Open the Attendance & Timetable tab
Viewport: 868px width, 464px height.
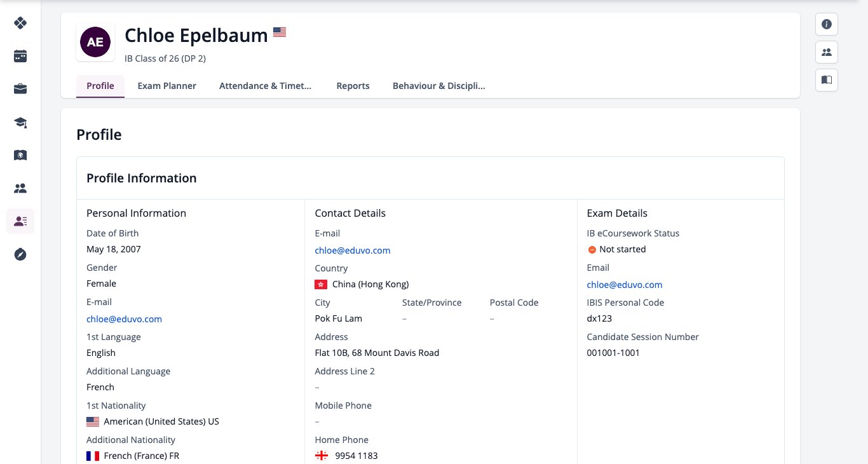pos(266,86)
